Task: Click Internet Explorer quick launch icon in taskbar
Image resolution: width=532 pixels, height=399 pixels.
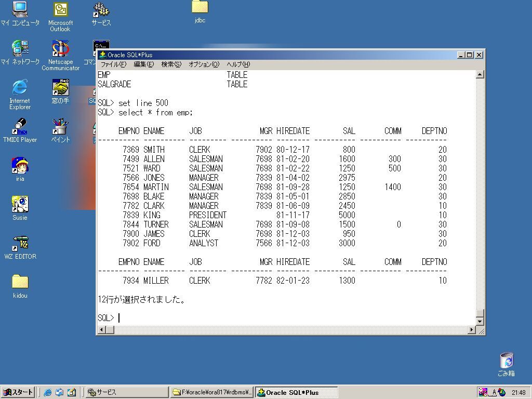Action: click(48, 392)
